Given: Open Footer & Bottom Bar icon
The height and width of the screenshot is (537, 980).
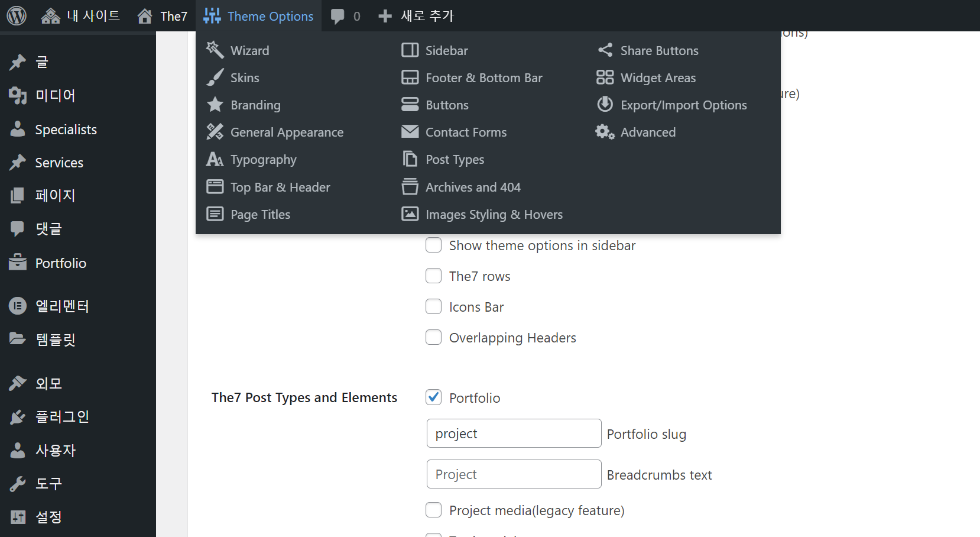Looking at the screenshot, I should pos(410,77).
